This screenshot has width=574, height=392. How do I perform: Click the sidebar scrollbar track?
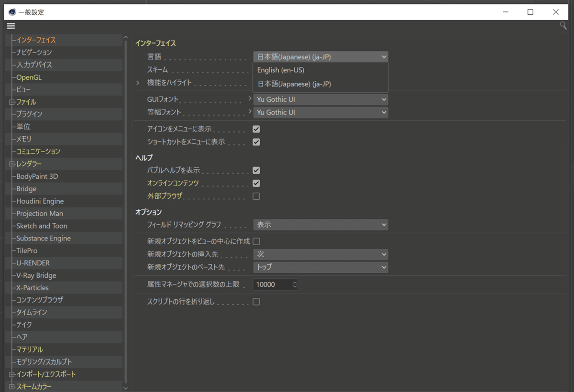pos(126,213)
